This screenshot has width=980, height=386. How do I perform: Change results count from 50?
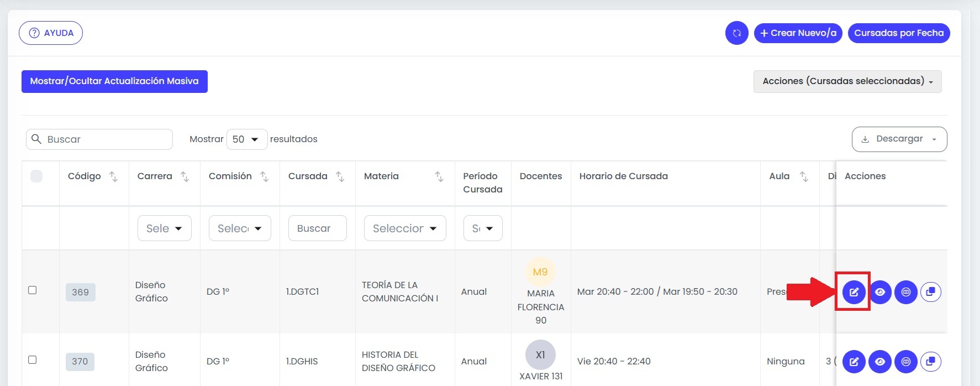[247, 139]
